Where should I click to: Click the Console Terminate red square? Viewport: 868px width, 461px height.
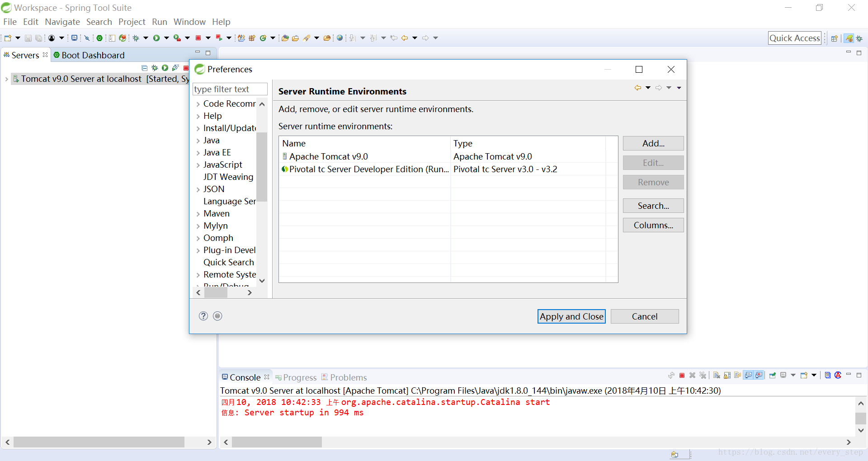tap(682, 375)
